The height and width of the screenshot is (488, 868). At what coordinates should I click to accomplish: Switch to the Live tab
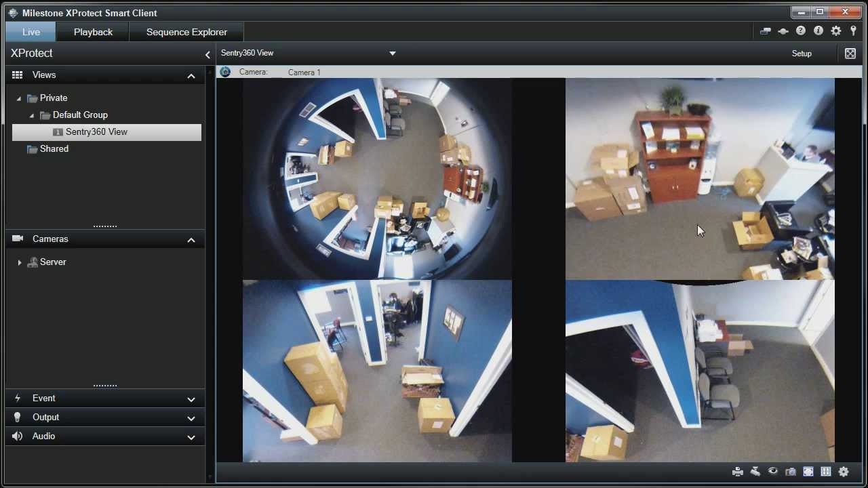click(31, 32)
